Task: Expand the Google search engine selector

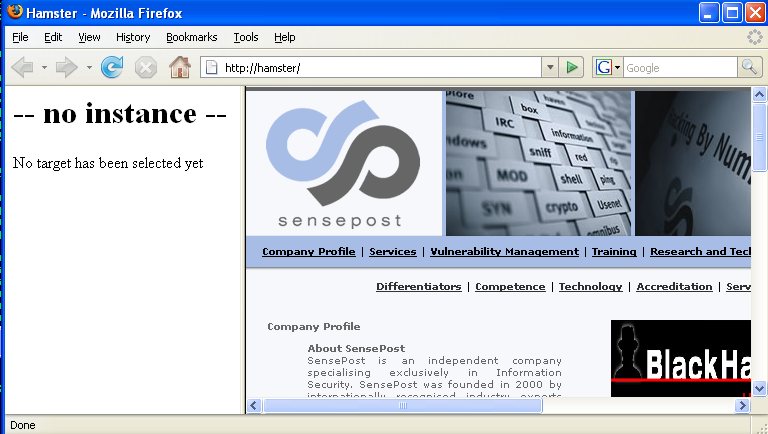Action: pos(607,67)
